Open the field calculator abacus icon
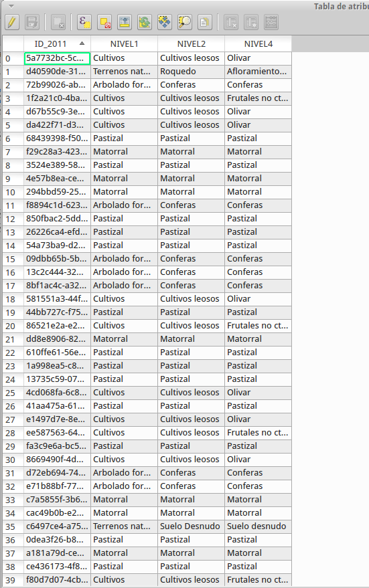369x588 pixels. [271, 22]
